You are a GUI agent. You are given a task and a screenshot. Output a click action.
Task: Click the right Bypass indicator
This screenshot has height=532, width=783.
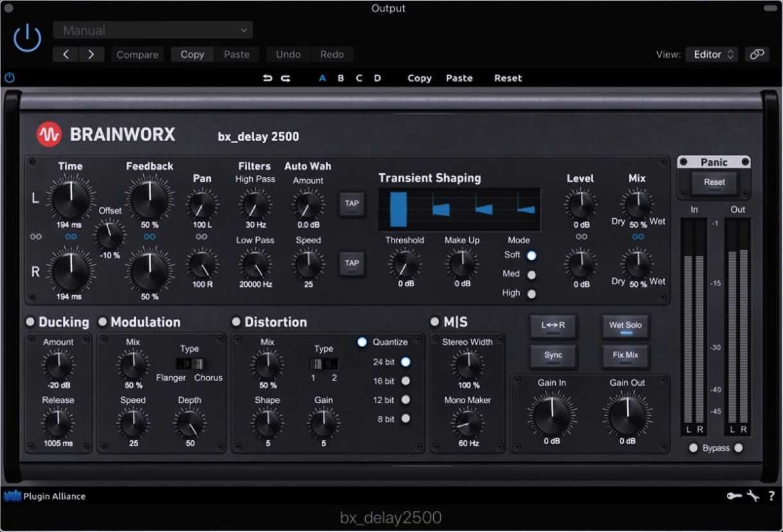click(x=739, y=448)
